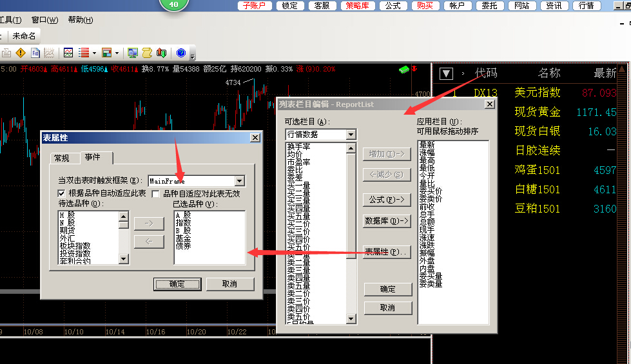631x364 pixels.
Task: Open dropdown arrow beside layout icon
Action: (117, 53)
